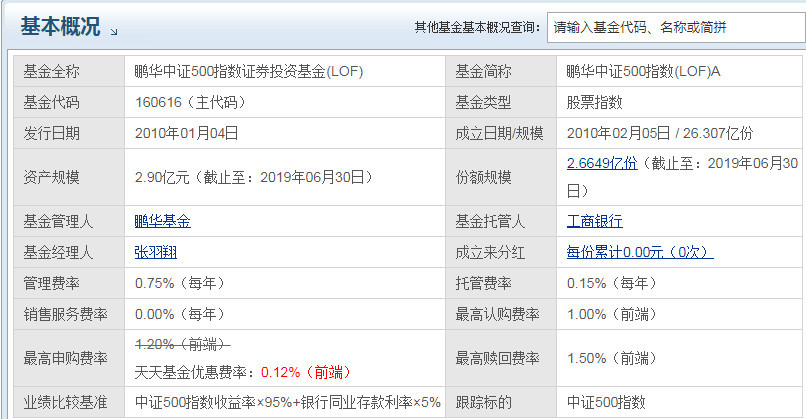Select custody fee value 0.15%（每年）
Viewport: 806px width, 419px height.
[612, 283]
